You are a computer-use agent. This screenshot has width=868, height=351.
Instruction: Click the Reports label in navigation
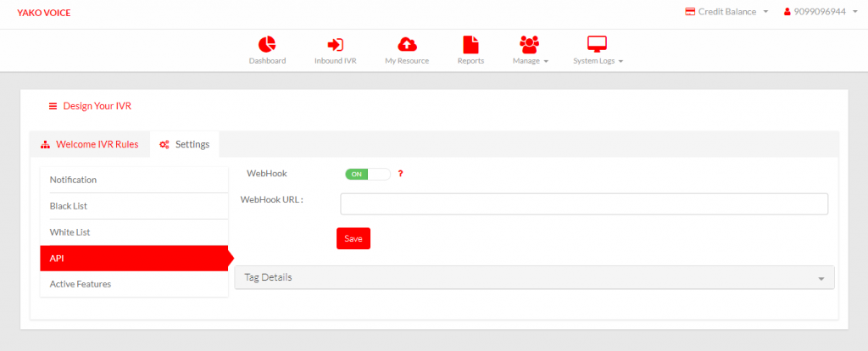click(x=470, y=61)
